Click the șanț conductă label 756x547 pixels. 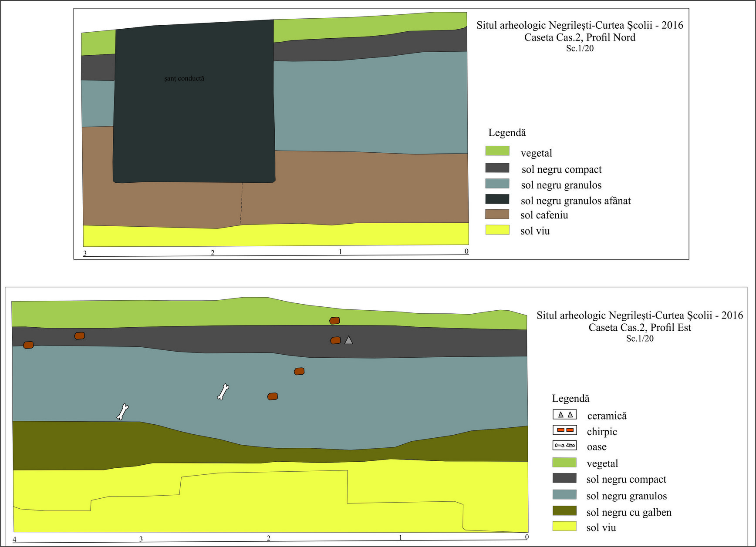click(x=184, y=79)
